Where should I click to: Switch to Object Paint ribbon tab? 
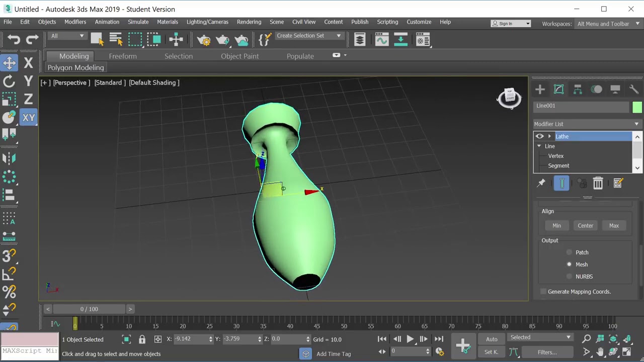[x=240, y=56]
